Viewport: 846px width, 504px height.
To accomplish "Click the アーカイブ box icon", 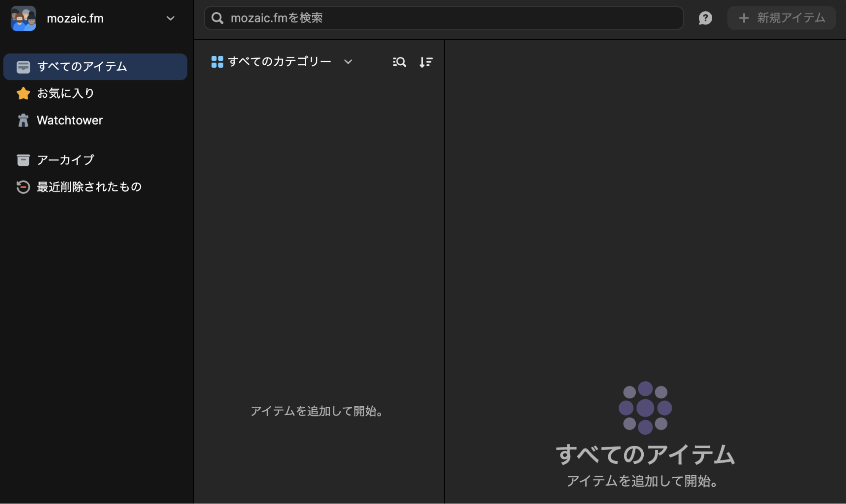I will pos(23,159).
